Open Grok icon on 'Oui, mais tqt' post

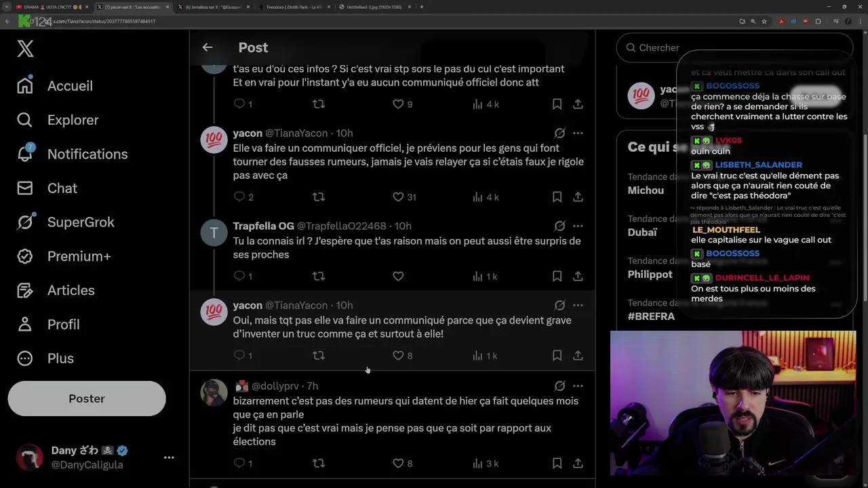[559, 305]
